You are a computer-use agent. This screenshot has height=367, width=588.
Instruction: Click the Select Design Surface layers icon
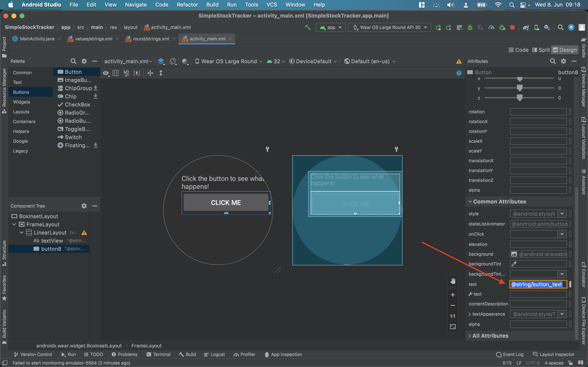click(x=161, y=61)
